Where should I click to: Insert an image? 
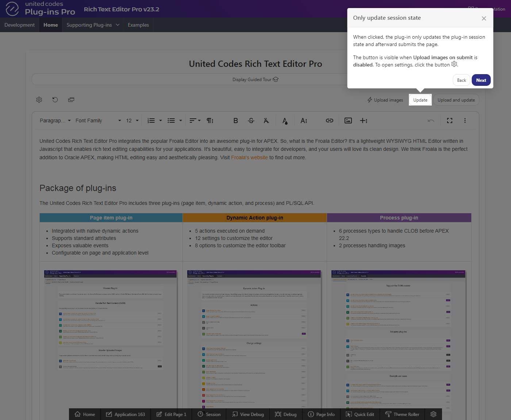(x=348, y=121)
